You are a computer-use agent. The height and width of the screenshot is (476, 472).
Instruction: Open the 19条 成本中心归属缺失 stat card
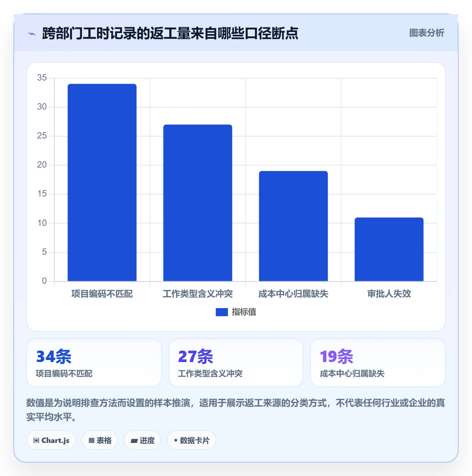tap(378, 363)
